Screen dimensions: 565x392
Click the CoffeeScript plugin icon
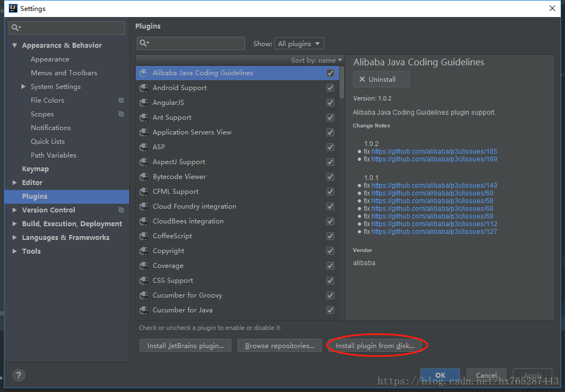point(143,236)
